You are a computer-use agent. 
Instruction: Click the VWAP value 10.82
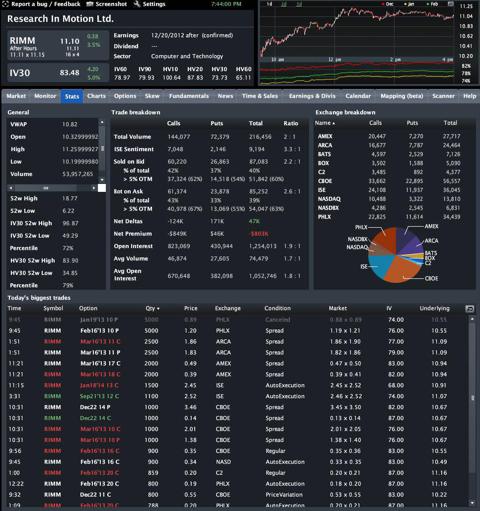click(70, 124)
